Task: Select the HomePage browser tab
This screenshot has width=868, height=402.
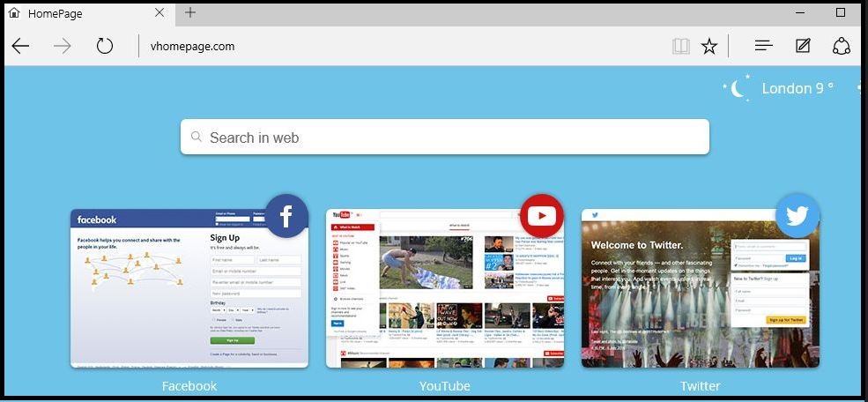Action: tap(89, 13)
